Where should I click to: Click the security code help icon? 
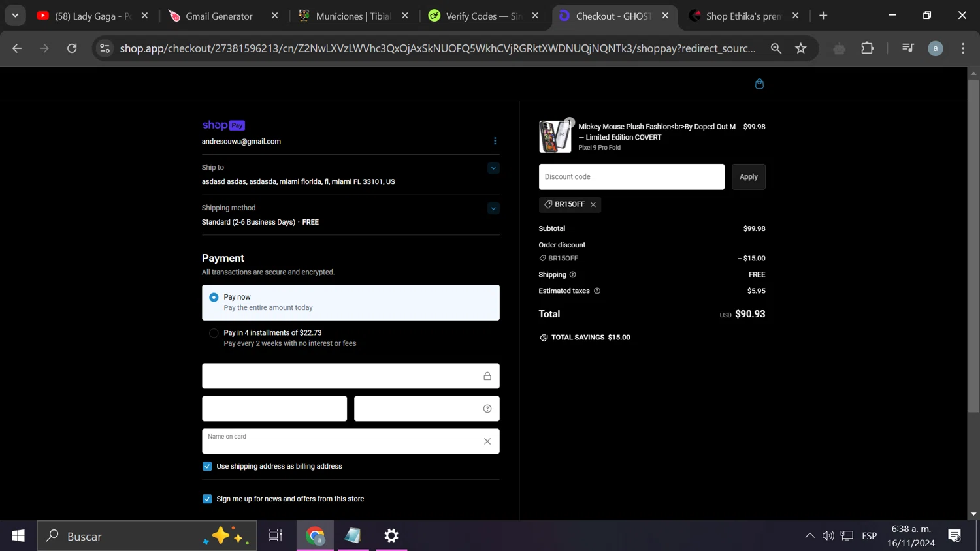point(487,409)
